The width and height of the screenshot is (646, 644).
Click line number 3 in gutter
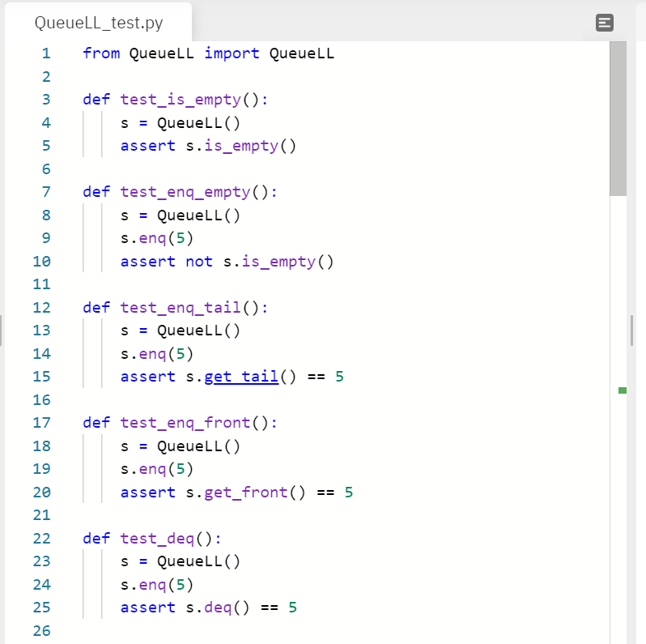[46, 100]
